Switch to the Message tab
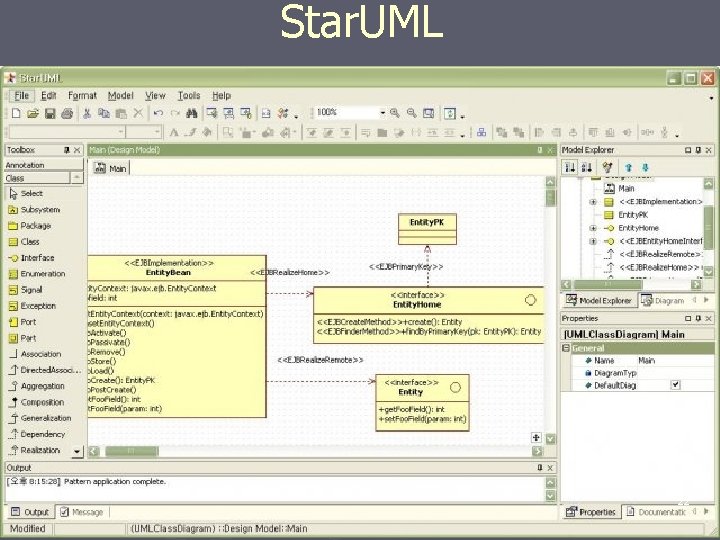The height and width of the screenshot is (540, 720). (x=82, y=512)
